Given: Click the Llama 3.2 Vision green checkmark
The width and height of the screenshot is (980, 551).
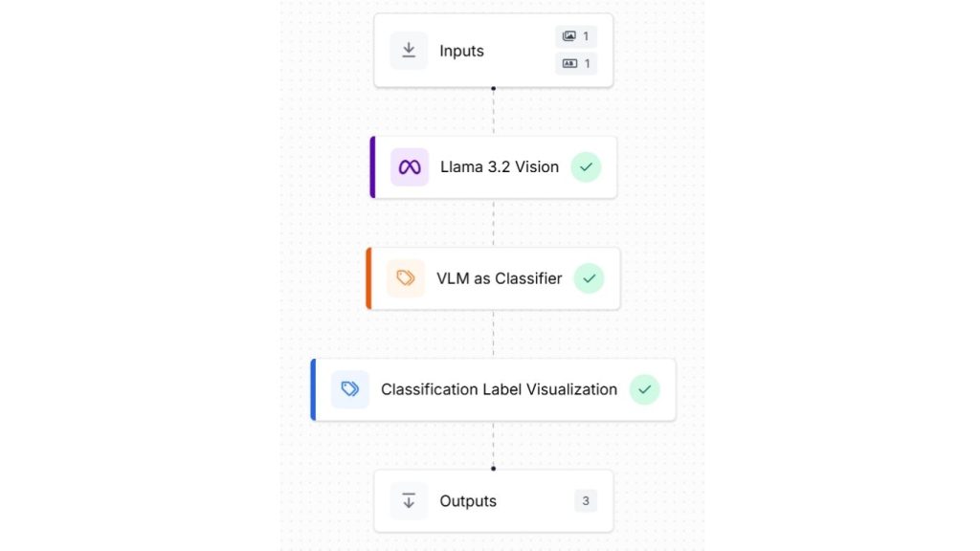Looking at the screenshot, I should point(586,167).
